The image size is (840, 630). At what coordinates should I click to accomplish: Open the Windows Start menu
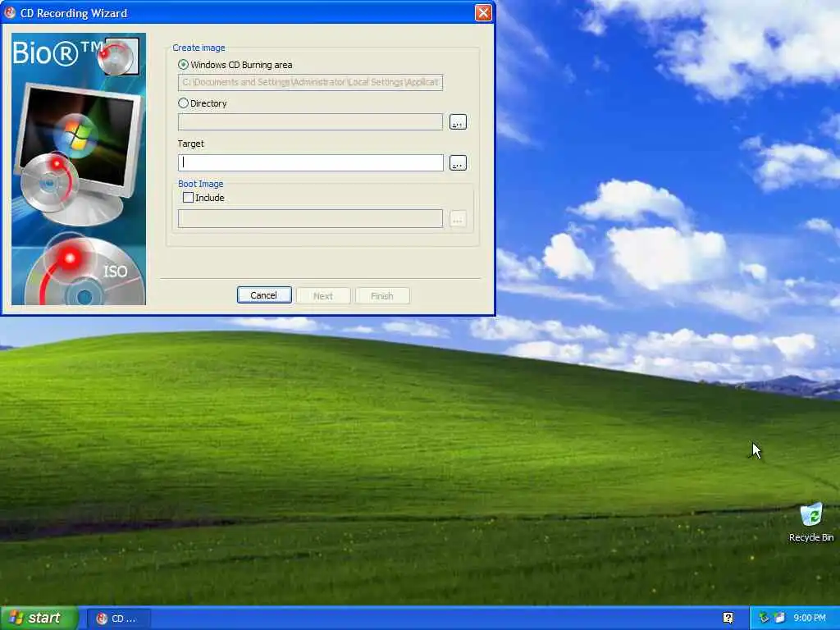click(39, 619)
